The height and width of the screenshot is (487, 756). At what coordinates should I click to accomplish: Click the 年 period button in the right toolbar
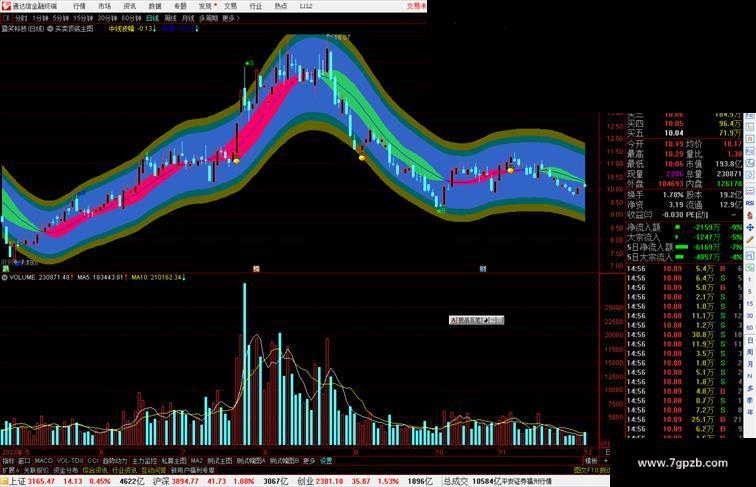point(750,412)
